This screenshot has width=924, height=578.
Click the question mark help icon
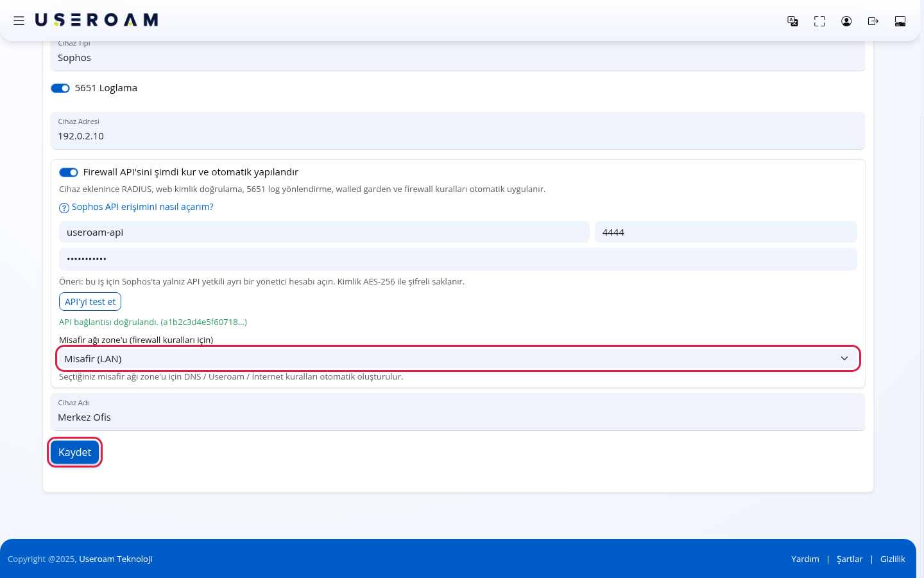64,207
